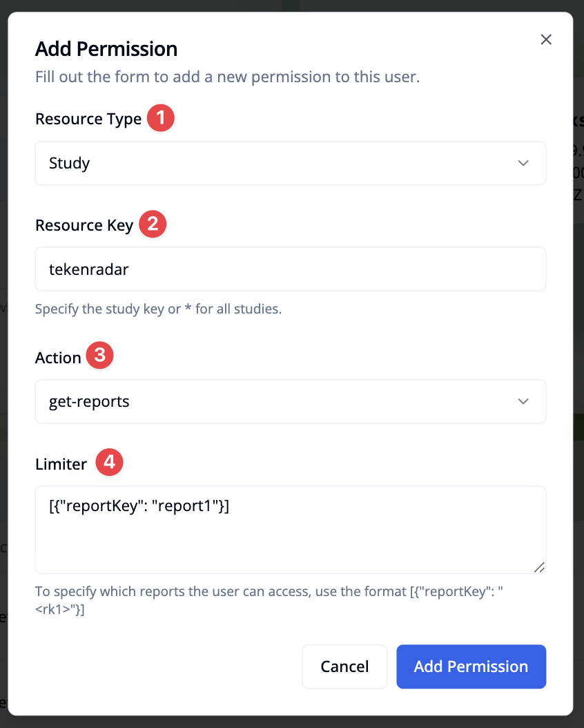Click the resize handle of the Limiter textarea
This screenshot has width=584, height=728.
tap(540, 568)
